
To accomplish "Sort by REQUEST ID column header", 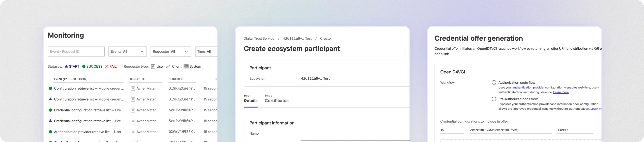I will click(x=176, y=79).
